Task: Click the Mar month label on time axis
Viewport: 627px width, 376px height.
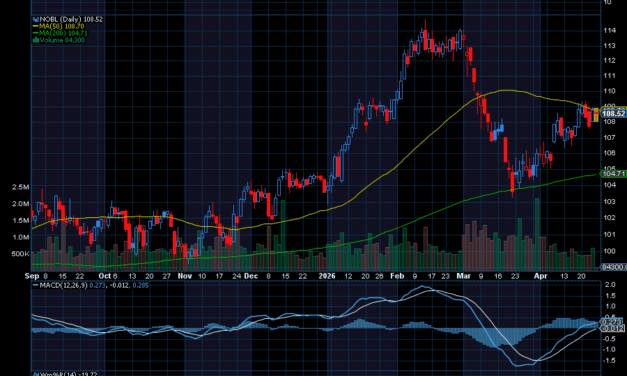Action: click(463, 276)
